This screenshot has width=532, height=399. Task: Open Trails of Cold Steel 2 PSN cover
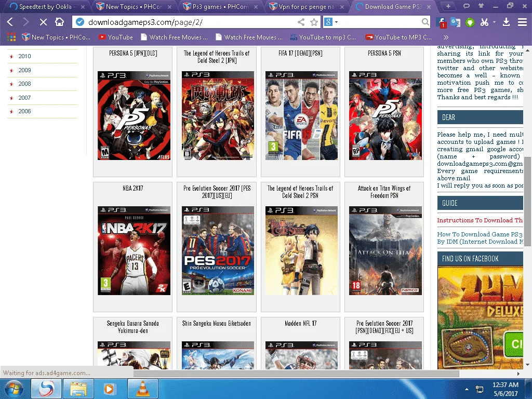301,250
